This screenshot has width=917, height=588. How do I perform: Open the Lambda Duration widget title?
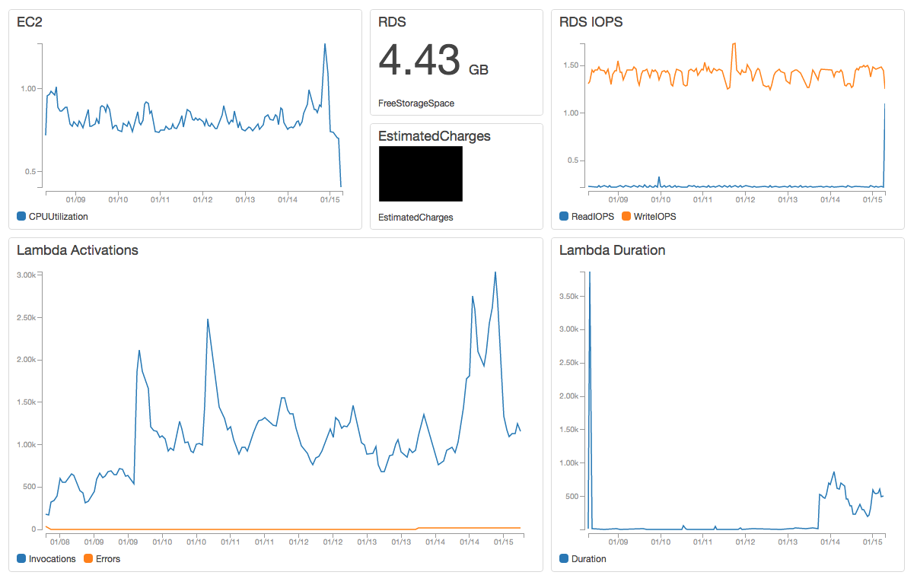(x=612, y=250)
